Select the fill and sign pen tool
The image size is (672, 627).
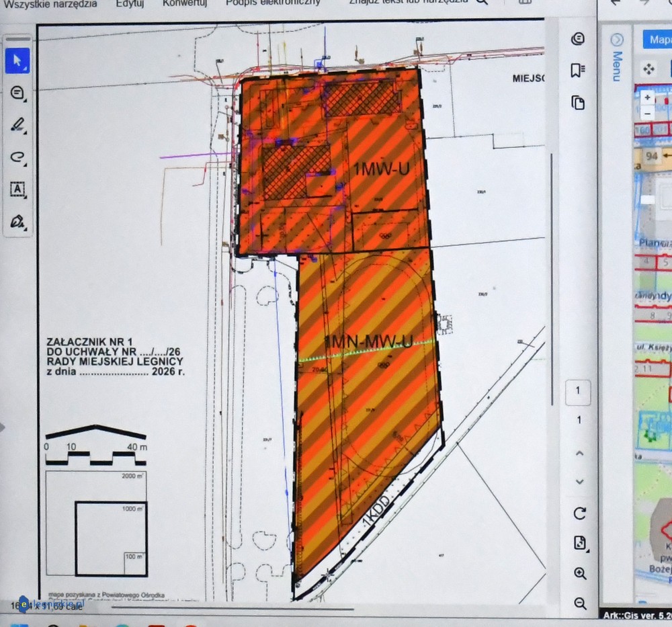(x=17, y=221)
